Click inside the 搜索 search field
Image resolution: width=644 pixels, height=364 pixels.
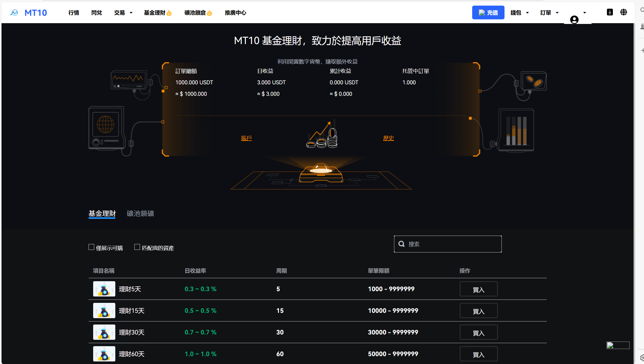pos(448,244)
